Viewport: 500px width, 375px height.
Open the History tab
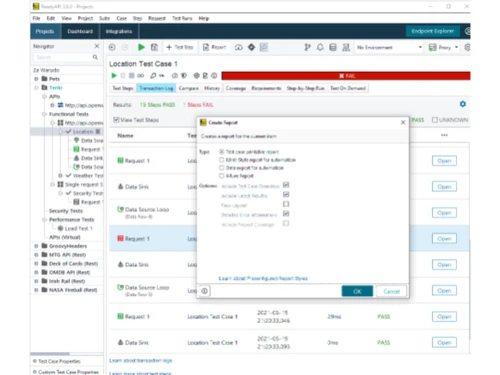(x=212, y=88)
